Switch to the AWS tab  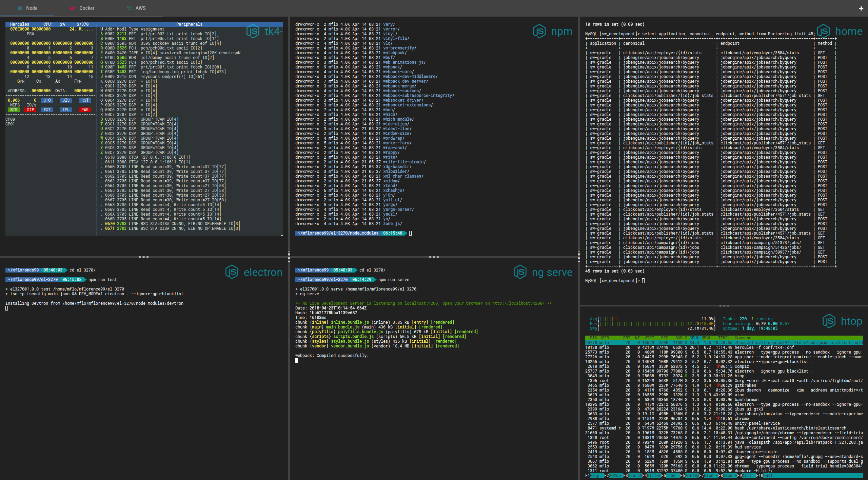click(140, 8)
